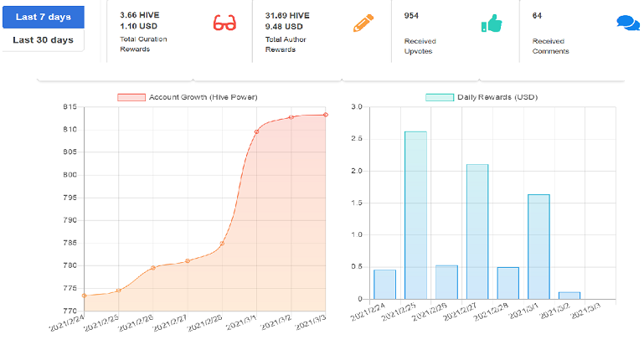Click the 31.69 HIVE author value

coord(287,16)
